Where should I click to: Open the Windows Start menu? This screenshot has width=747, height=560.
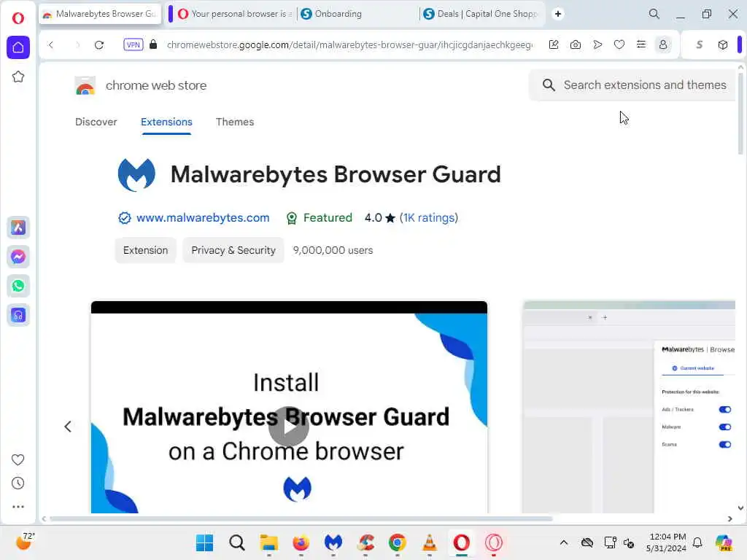(205, 542)
